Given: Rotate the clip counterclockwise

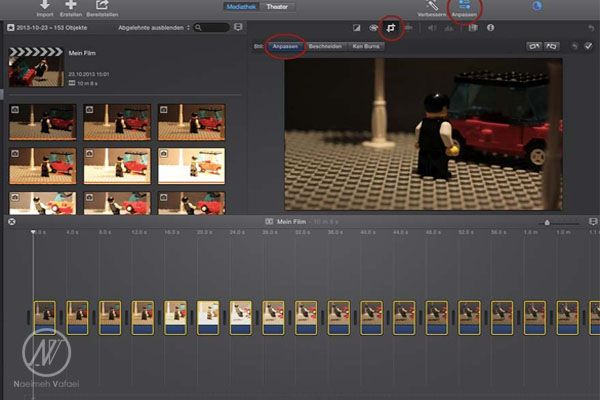Looking at the screenshot, I should [534, 46].
